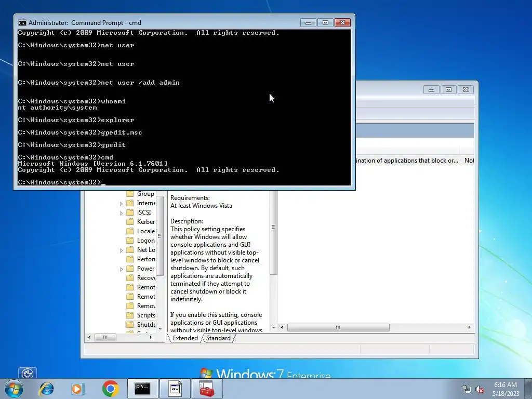Click the settings list scroll-left arrow
532x399 pixels.
point(282,327)
